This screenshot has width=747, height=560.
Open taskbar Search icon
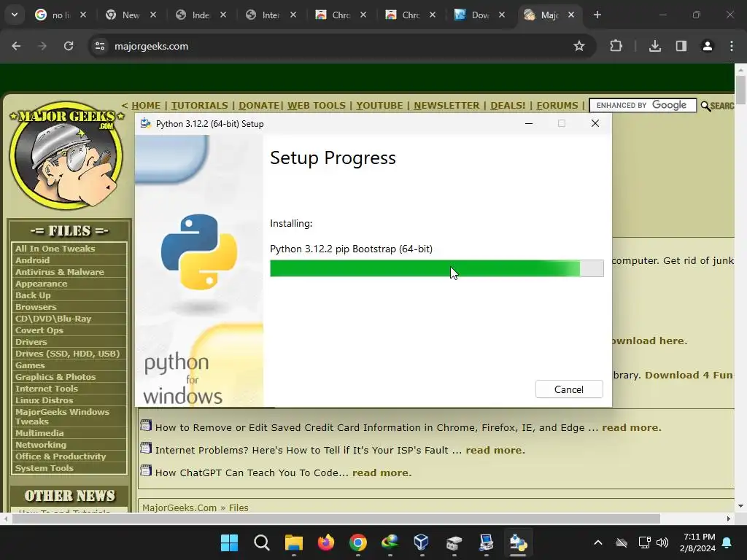[262, 542]
